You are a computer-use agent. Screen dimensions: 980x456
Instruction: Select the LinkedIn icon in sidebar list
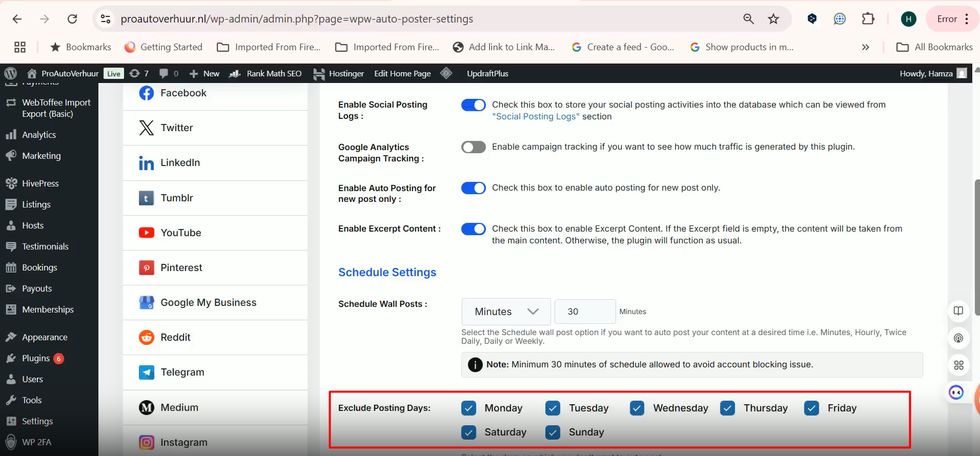pos(146,163)
